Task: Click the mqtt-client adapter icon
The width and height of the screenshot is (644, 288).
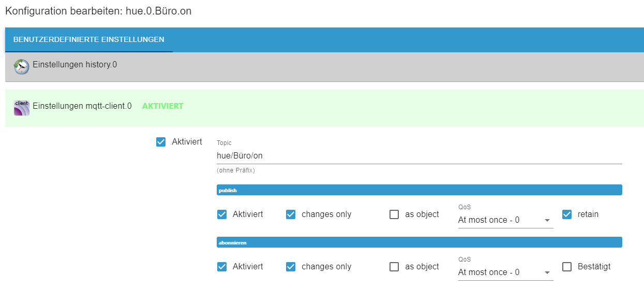Action: 21,108
